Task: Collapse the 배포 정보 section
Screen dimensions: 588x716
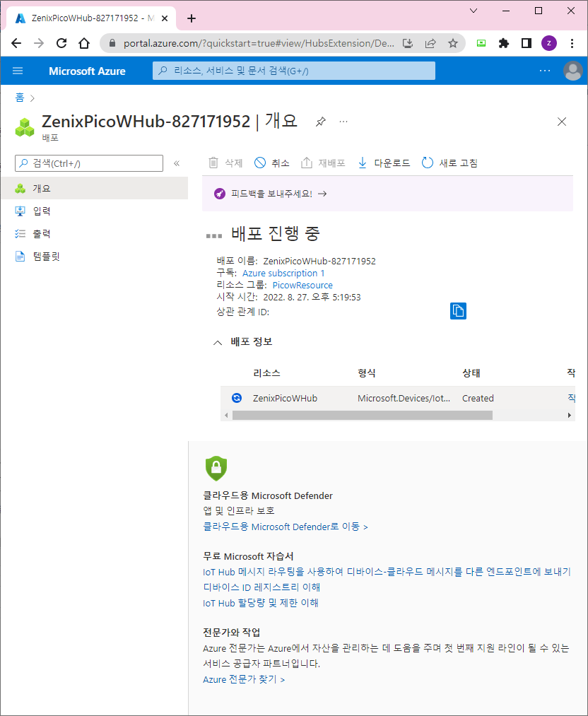Action: tap(218, 342)
